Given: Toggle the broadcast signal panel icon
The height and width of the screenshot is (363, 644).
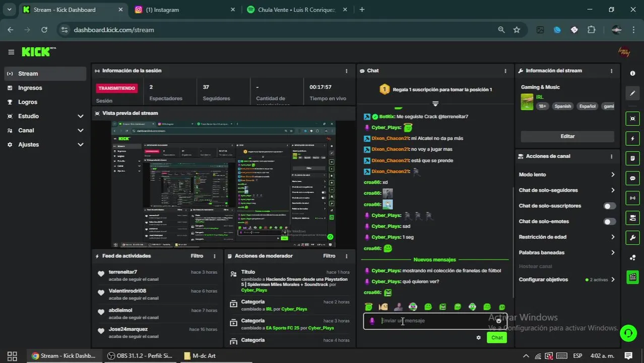Looking at the screenshot, I should point(632,198).
